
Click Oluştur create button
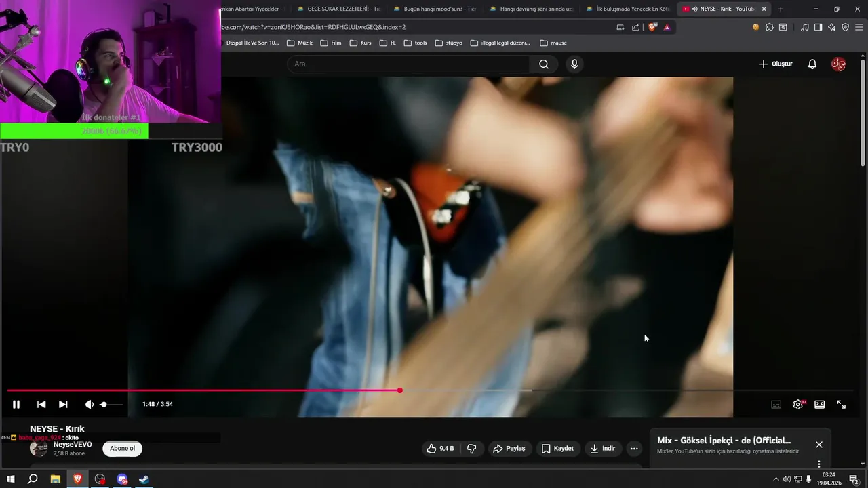[776, 64]
